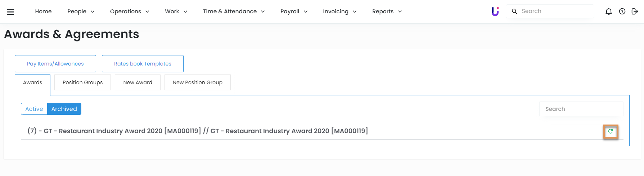Open Rates book Templates
Viewport: 644px width, 176px height.
click(x=143, y=64)
